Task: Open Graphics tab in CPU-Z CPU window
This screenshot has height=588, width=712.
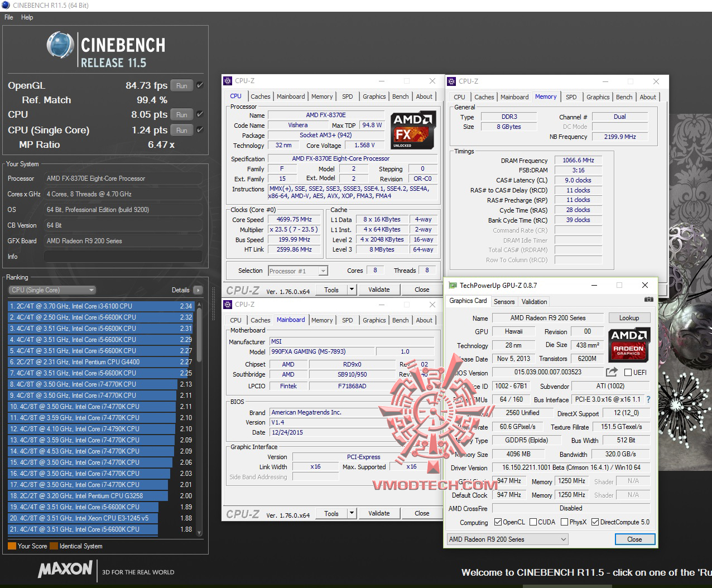Action: coord(374,97)
